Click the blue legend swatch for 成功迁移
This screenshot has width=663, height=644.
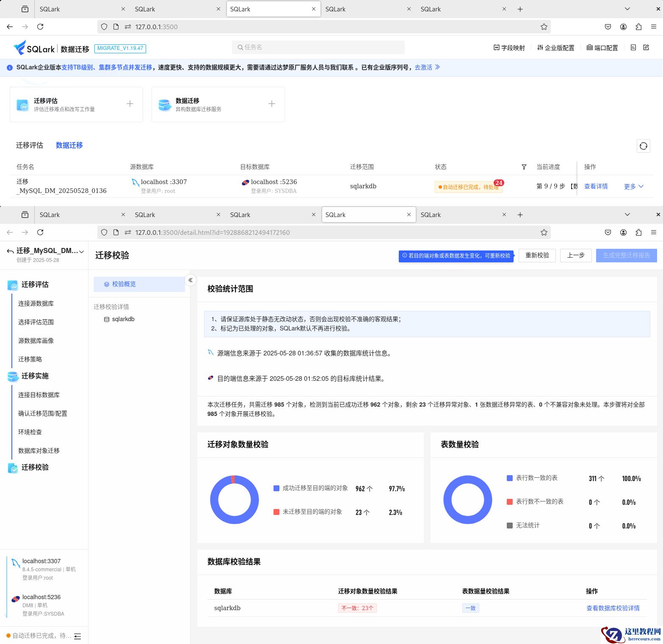click(276, 488)
